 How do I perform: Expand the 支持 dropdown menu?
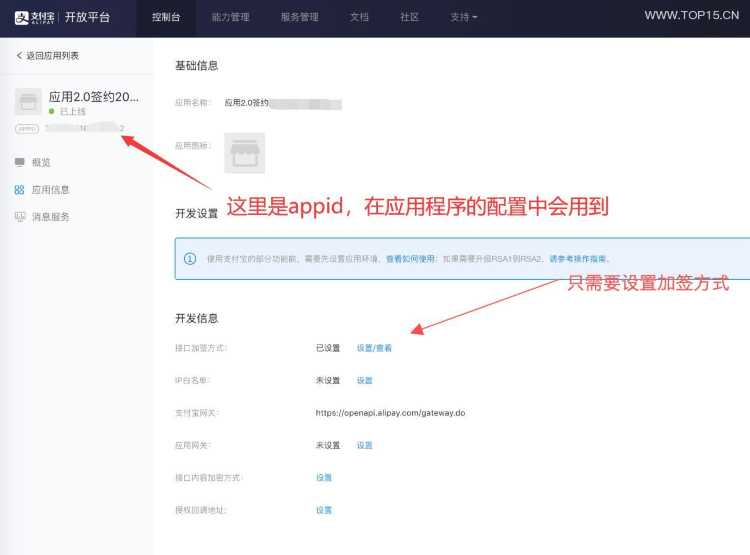pos(463,18)
